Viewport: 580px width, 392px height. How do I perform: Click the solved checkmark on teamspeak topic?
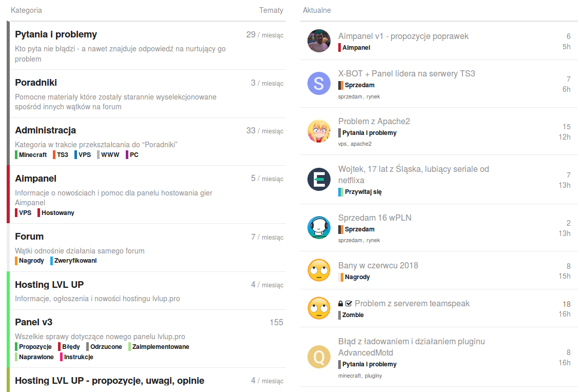(x=349, y=304)
